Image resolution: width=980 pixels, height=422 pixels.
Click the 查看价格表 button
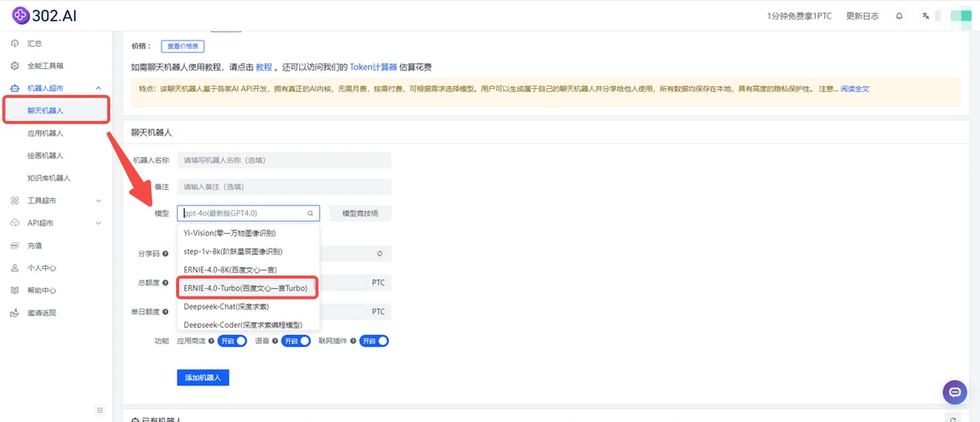pos(183,46)
